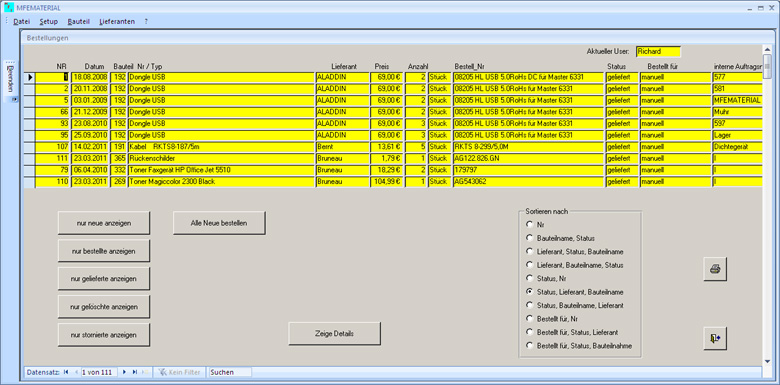The height and width of the screenshot is (385, 780).
Task: Go to next record navigation arrow
Action: [124, 372]
